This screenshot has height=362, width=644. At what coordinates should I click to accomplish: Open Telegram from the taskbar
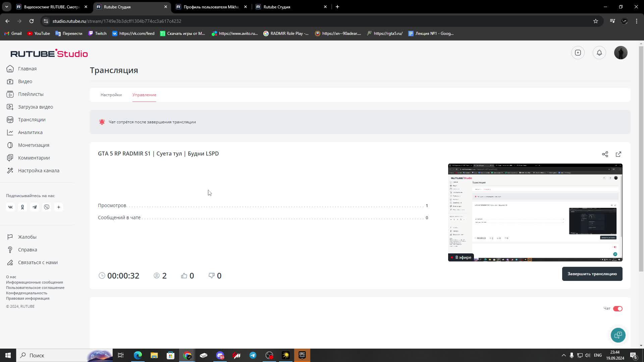click(253, 355)
